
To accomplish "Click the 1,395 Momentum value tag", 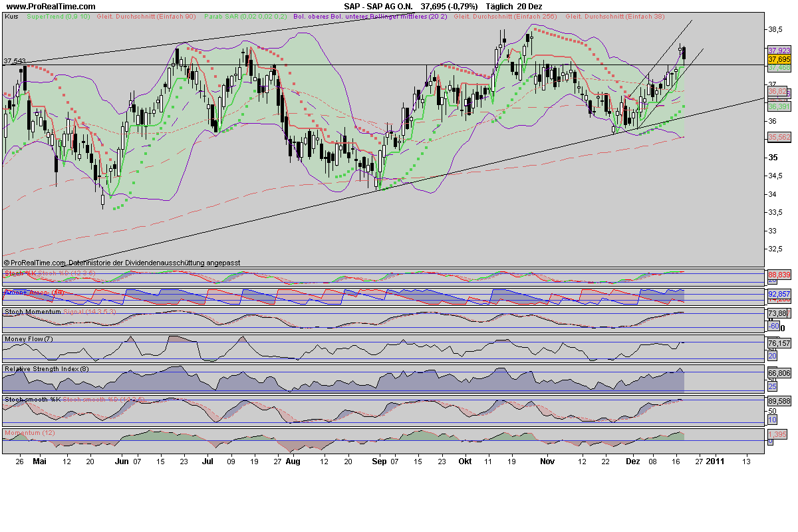I will [x=779, y=434].
